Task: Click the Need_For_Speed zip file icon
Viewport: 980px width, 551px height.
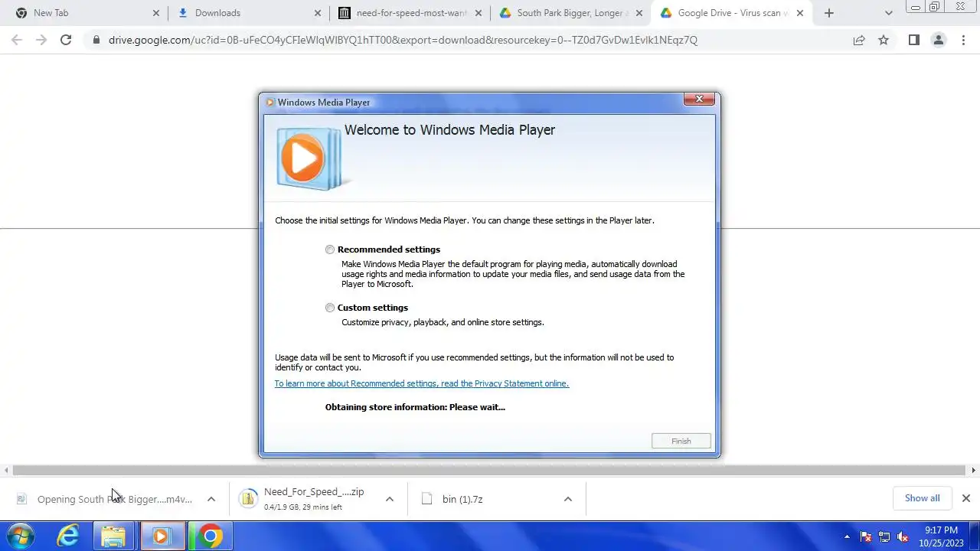Action: (247, 499)
